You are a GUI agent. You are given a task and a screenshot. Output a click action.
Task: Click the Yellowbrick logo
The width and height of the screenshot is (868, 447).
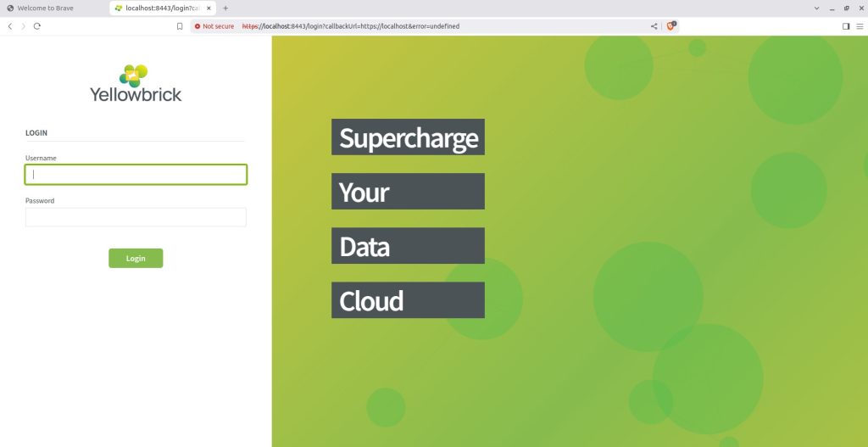pyautogui.click(x=136, y=83)
